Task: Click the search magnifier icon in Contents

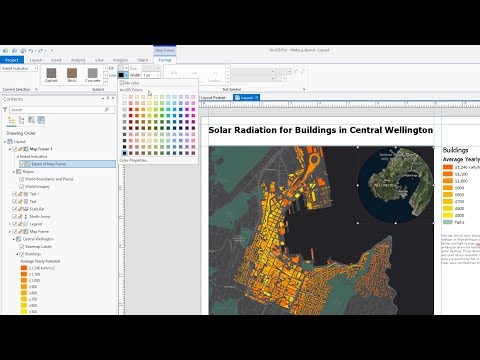Action: [107, 110]
